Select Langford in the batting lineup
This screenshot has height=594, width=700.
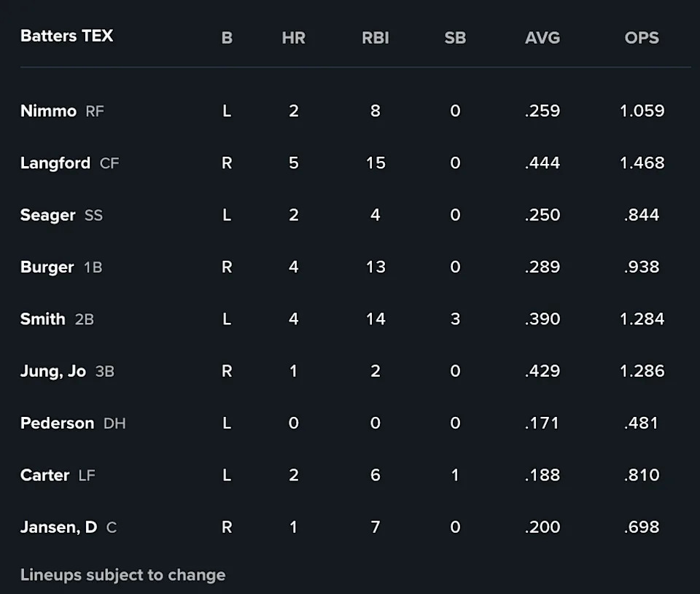point(55,163)
